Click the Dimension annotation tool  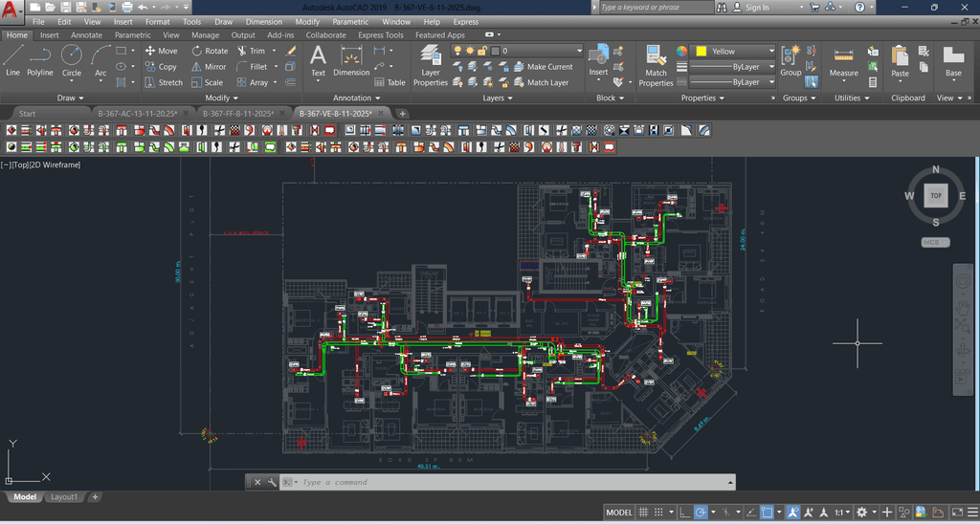click(x=351, y=61)
